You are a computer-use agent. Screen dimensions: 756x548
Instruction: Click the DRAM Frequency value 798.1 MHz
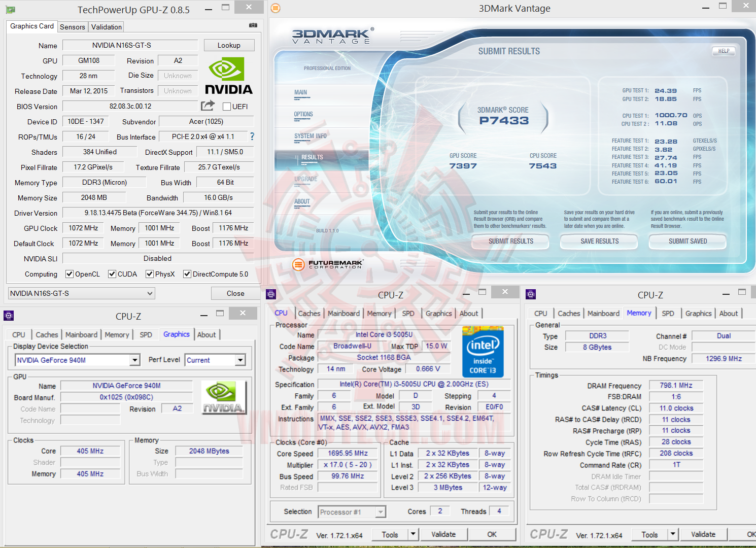(x=676, y=385)
